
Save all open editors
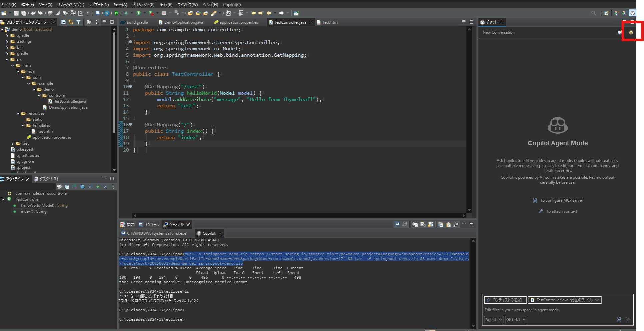tap(24, 13)
